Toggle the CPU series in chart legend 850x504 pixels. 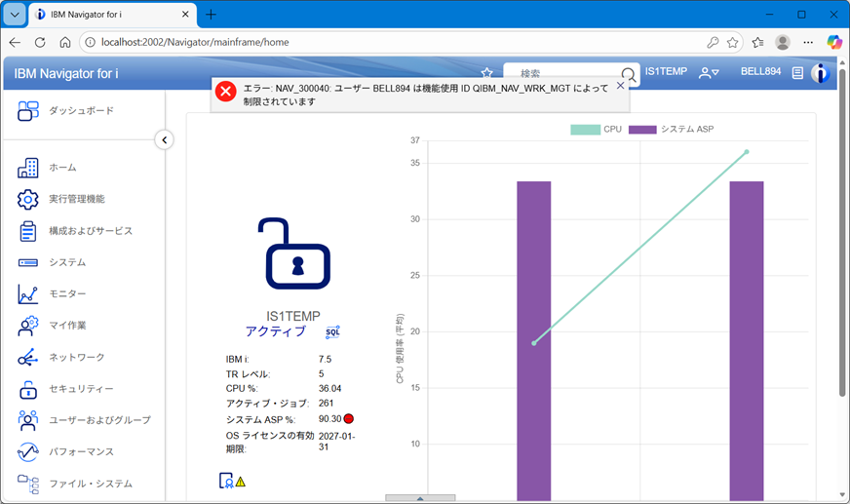pos(597,130)
